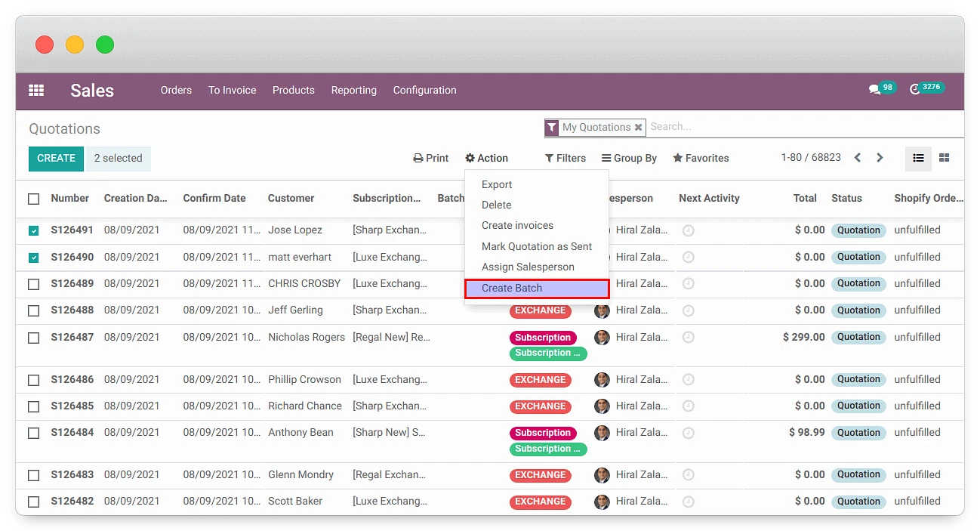This screenshot has width=980, height=531.
Task: Select the list view icon
Action: [x=918, y=158]
